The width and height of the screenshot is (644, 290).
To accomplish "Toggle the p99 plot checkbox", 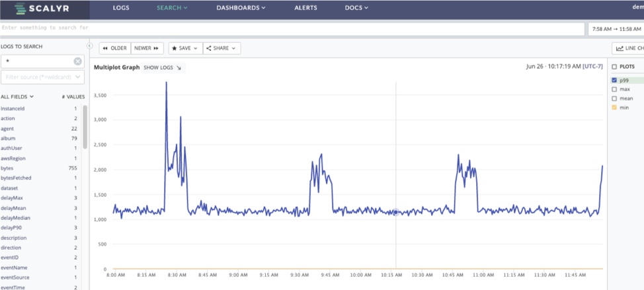I will pyautogui.click(x=614, y=80).
